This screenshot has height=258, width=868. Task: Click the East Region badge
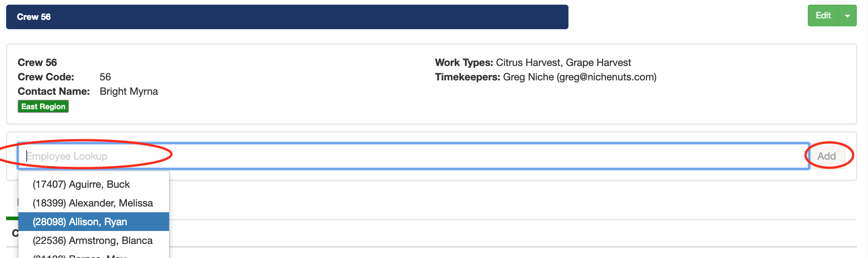coord(43,106)
